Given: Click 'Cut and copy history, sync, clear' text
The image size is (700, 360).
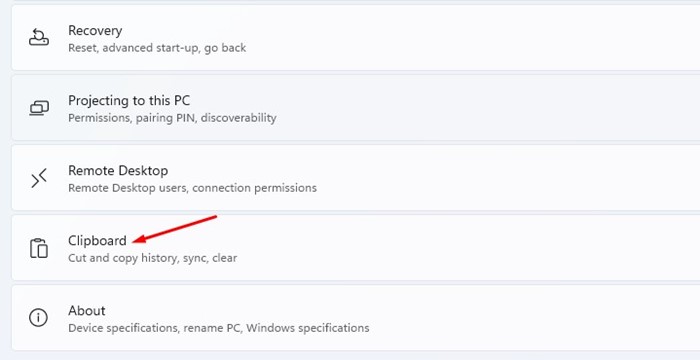Looking at the screenshot, I should click(x=152, y=258).
